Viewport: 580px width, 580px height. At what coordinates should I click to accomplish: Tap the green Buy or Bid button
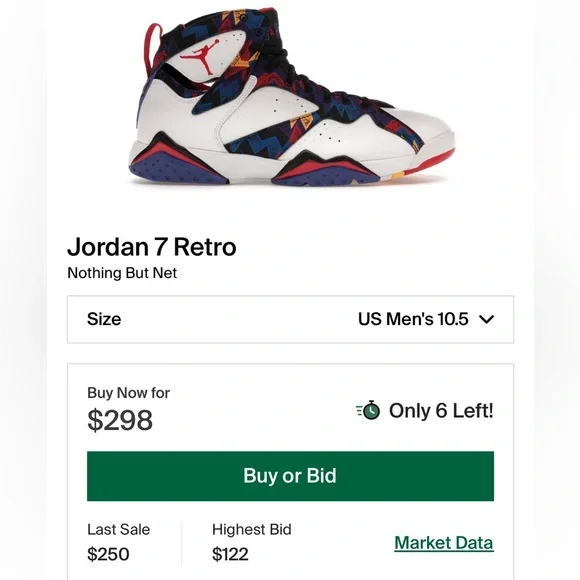tap(290, 476)
